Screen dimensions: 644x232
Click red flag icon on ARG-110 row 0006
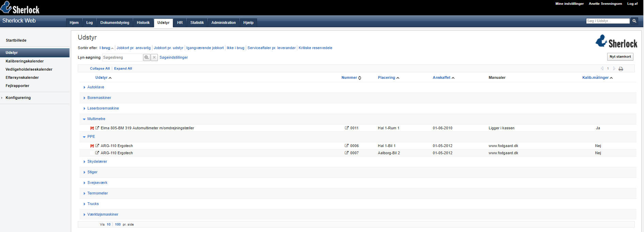92,146
